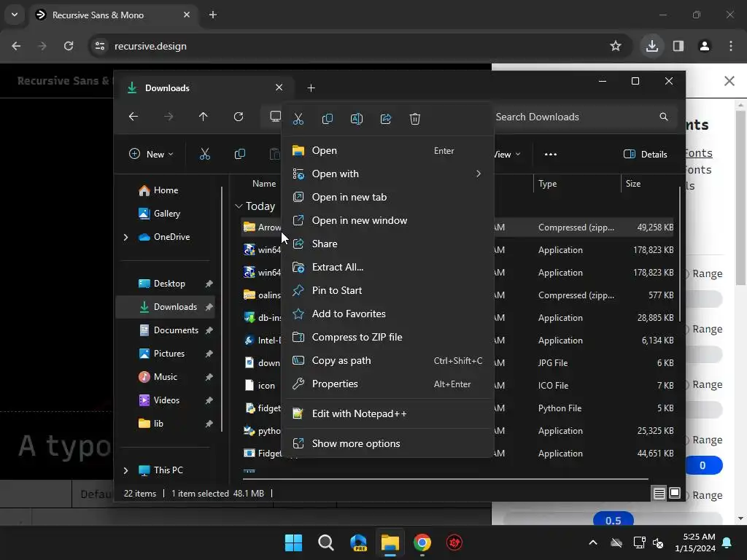The width and height of the screenshot is (747, 560).
Task: Reload the recursive.design page in Chrome
Action: tap(69, 46)
